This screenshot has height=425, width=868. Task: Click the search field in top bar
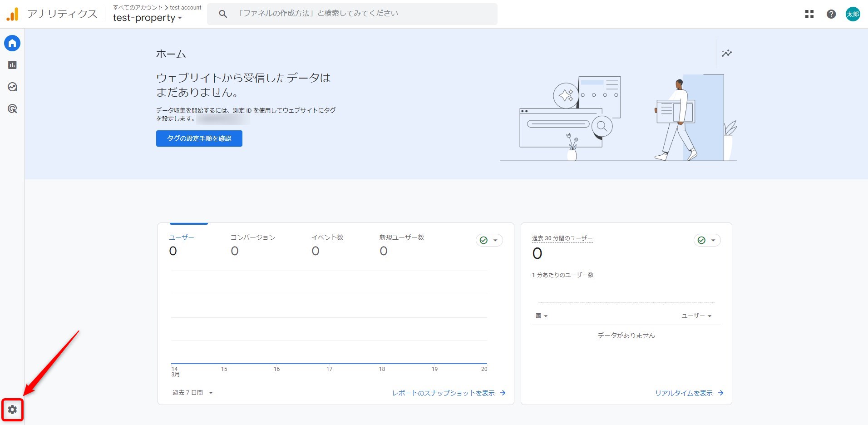click(352, 14)
